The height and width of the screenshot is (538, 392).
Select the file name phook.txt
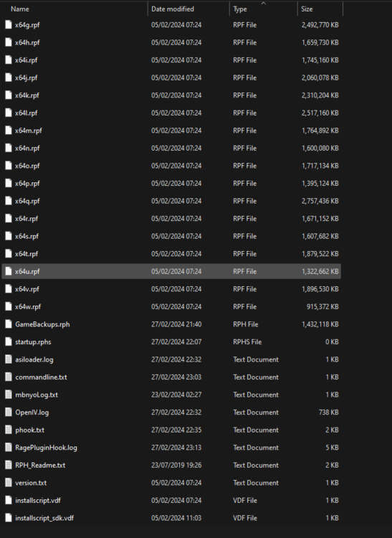pos(30,430)
